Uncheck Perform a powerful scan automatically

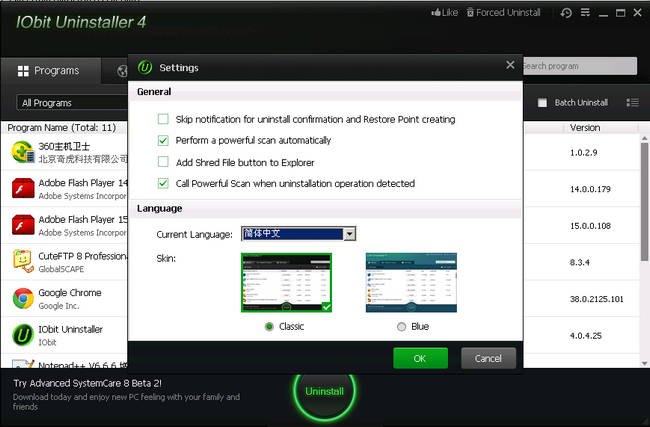pos(163,140)
